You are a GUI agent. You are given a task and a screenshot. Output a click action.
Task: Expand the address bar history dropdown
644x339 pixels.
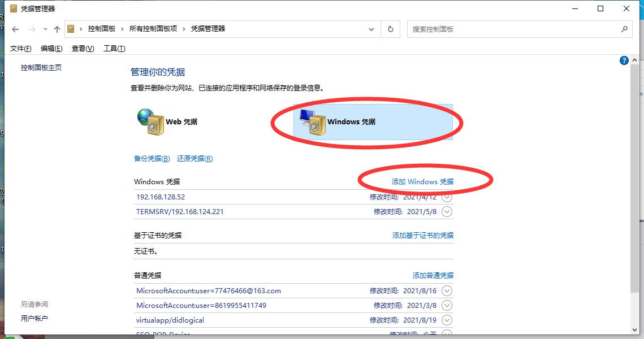(371, 29)
